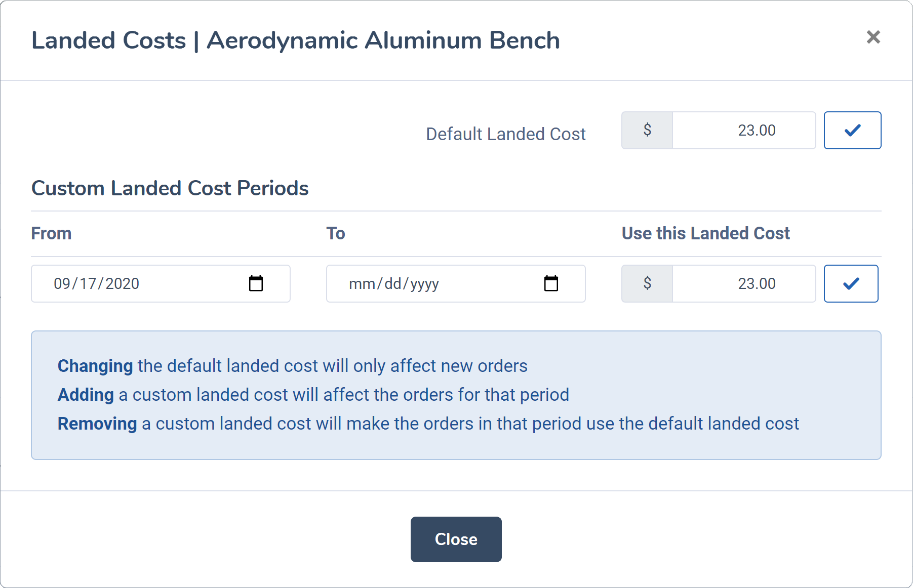This screenshot has height=588, width=913.
Task: Save the Default Landed Cost with checkmark
Action: point(852,131)
